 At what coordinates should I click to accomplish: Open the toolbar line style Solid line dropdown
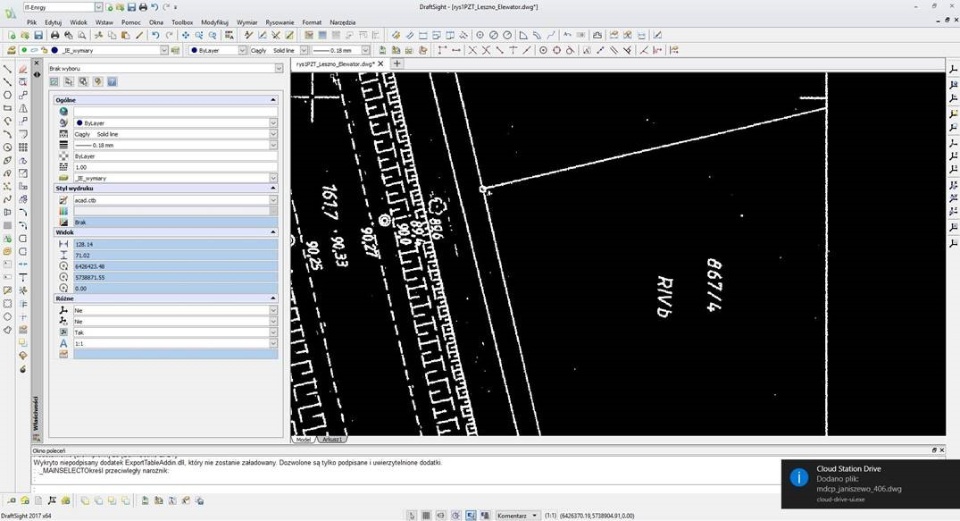(x=304, y=50)
